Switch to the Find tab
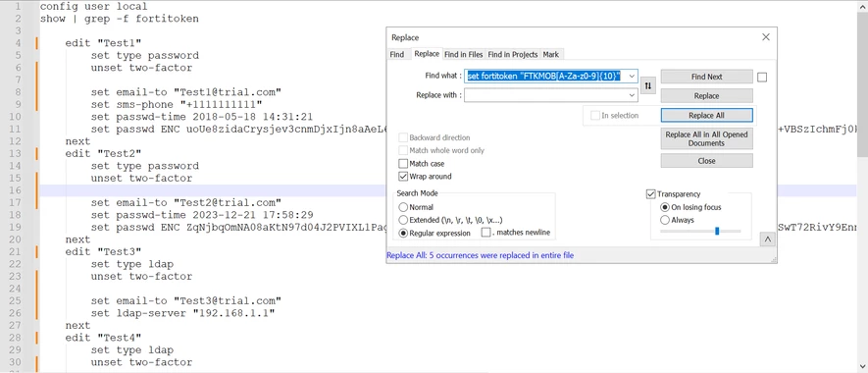This screenshot has height=373, width=868. [397, 54]
